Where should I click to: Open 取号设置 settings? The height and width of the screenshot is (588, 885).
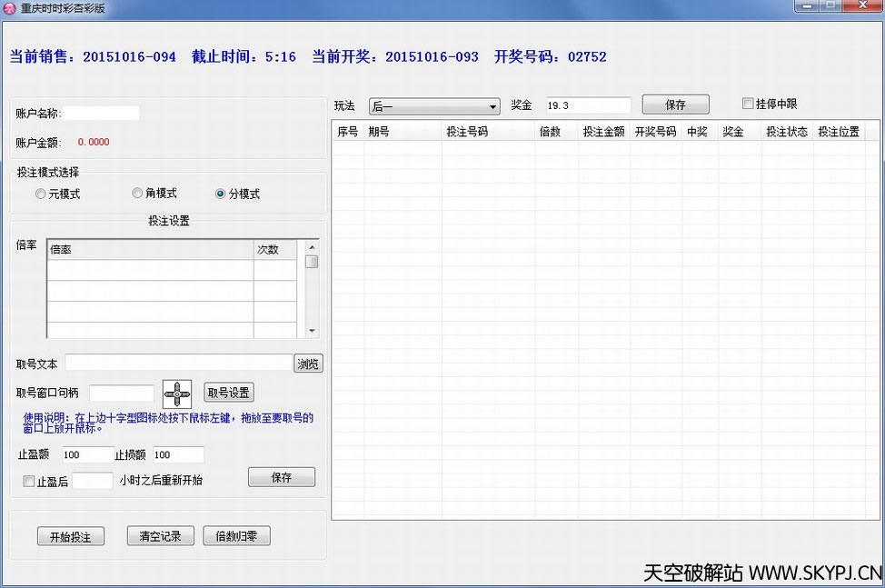click(x=228, y=393)
